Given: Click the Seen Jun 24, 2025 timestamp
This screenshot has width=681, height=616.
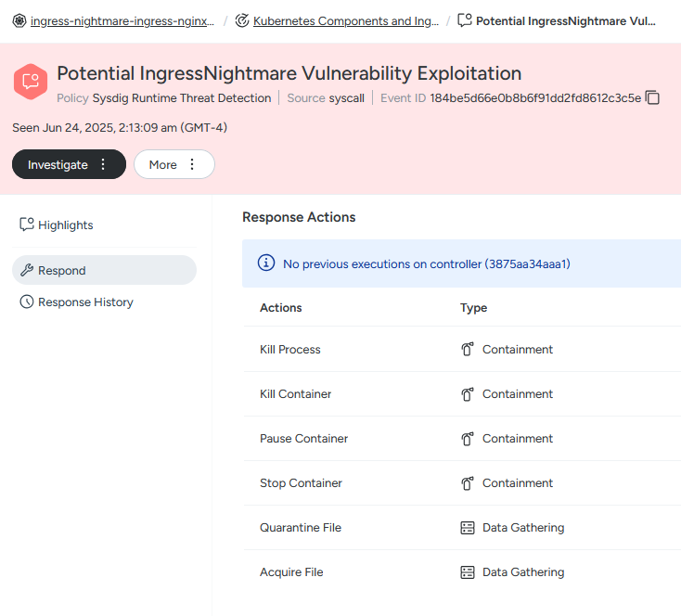Looking at the screenshot, I should pos(120,128).
